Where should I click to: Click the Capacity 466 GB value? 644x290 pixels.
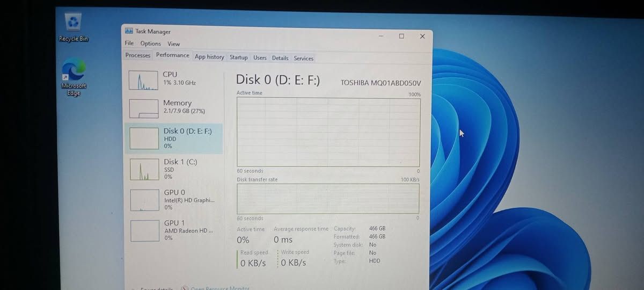pyautogui.click(x=377, y=228)
